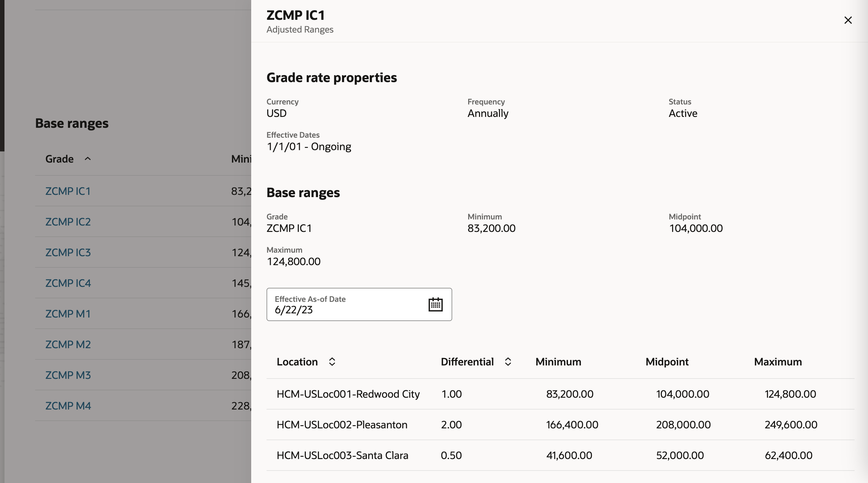
Task: Open the Effective As-of Date calendar picker
Action: point(435,304)
